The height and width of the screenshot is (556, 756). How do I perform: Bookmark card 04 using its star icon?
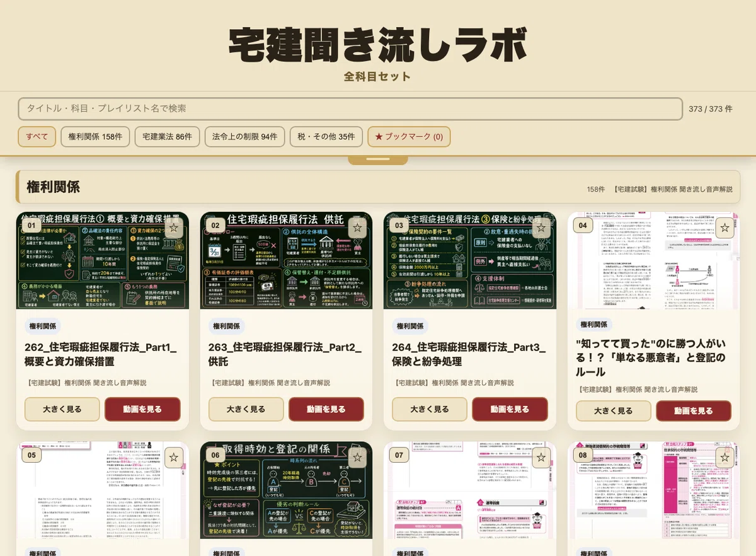coord(724,228)
